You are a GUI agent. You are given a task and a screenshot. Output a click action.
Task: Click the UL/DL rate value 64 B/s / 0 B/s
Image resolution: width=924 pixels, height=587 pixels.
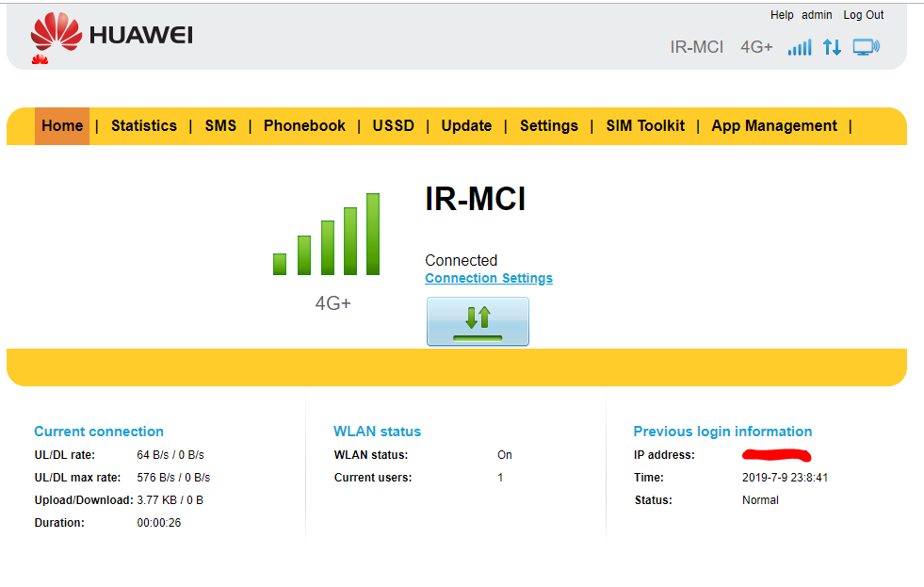point(170,455)
